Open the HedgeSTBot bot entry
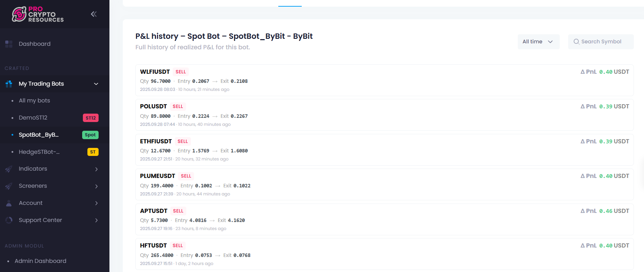The image size is (644, 272). point(39,152)
